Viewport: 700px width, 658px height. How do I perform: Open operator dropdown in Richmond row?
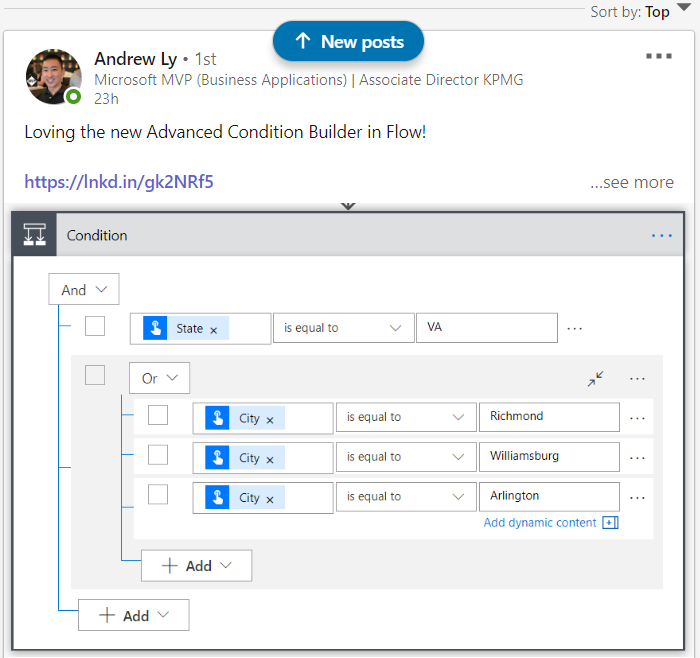coord(406,417)
